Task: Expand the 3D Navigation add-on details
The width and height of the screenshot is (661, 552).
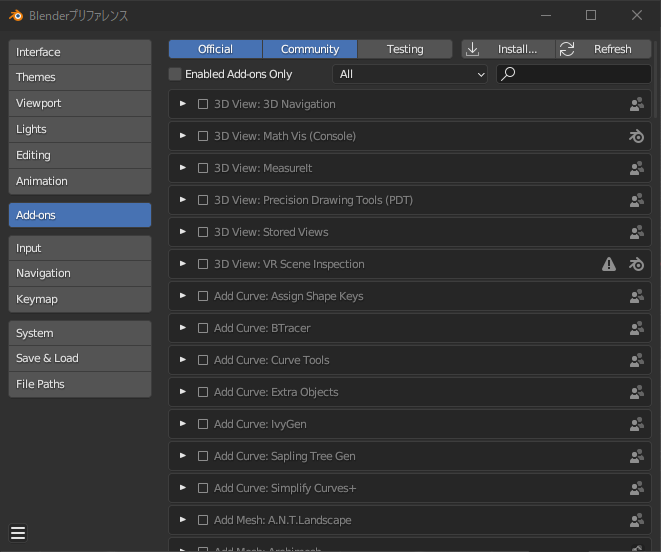Action: 183,104
